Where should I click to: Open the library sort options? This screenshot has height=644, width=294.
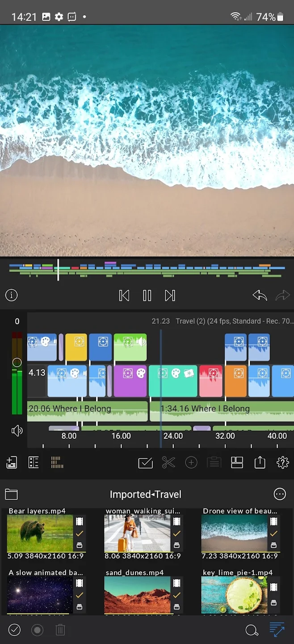(x=277, y=630)
